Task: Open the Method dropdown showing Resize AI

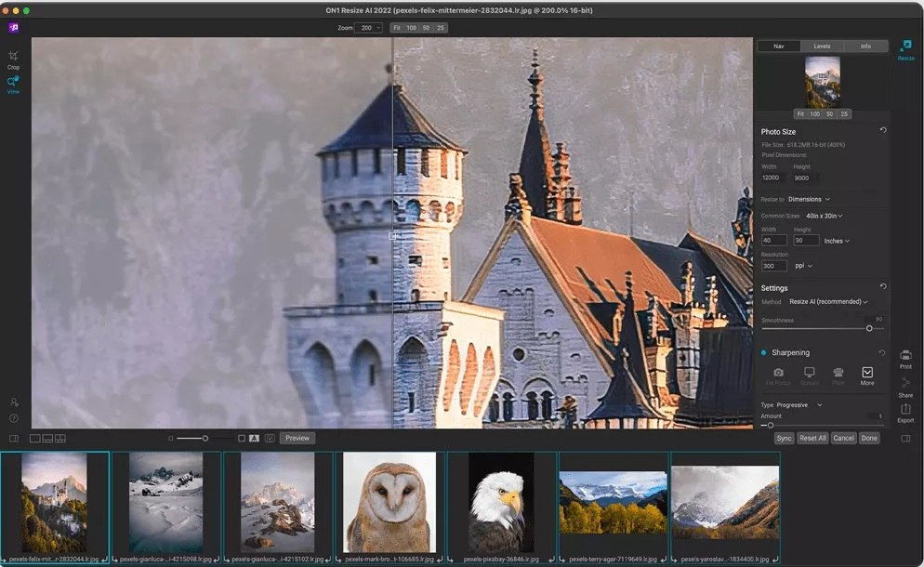Action: pos(827,301)
